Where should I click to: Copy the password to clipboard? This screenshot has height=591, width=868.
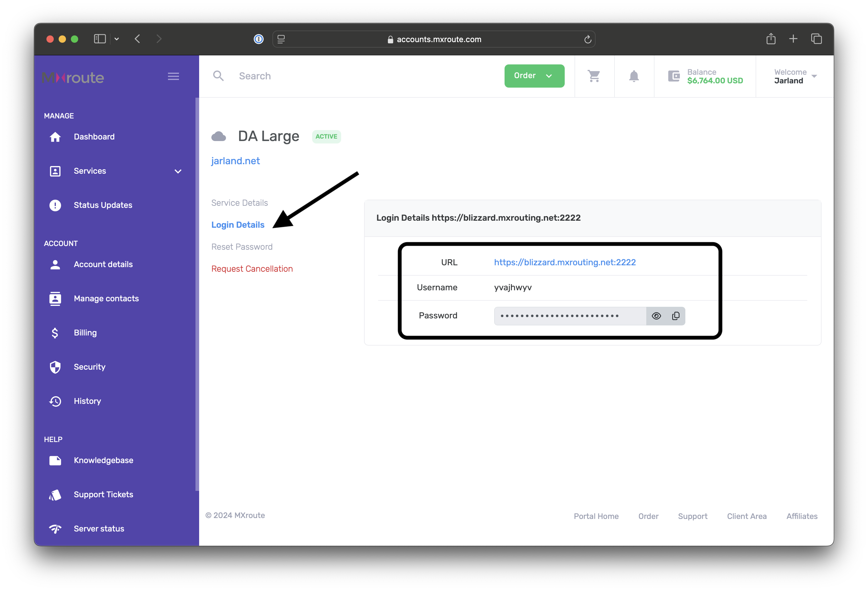coord(676,316)
